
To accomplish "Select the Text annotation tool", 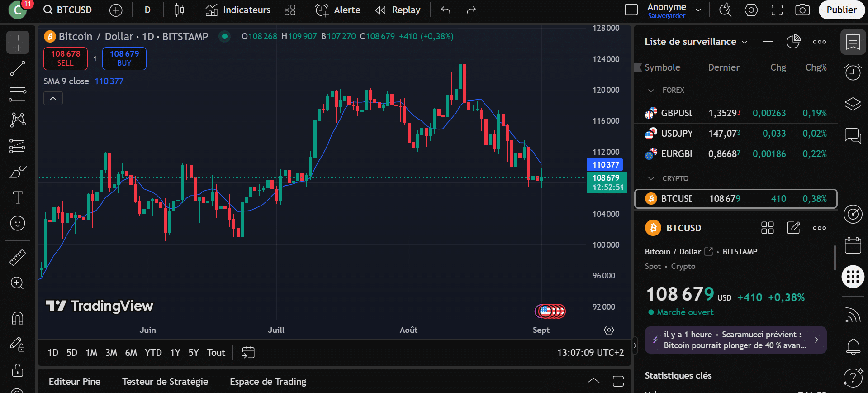I will [18, 197].
